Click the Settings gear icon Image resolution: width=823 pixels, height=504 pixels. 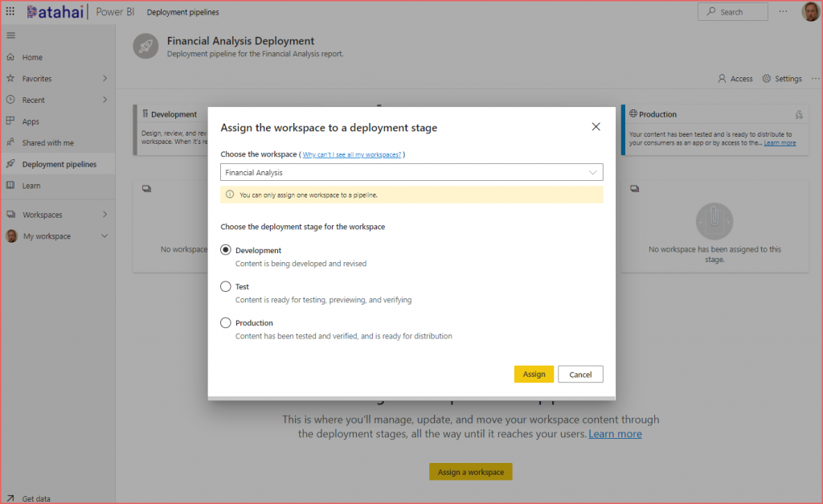(766, 78)
